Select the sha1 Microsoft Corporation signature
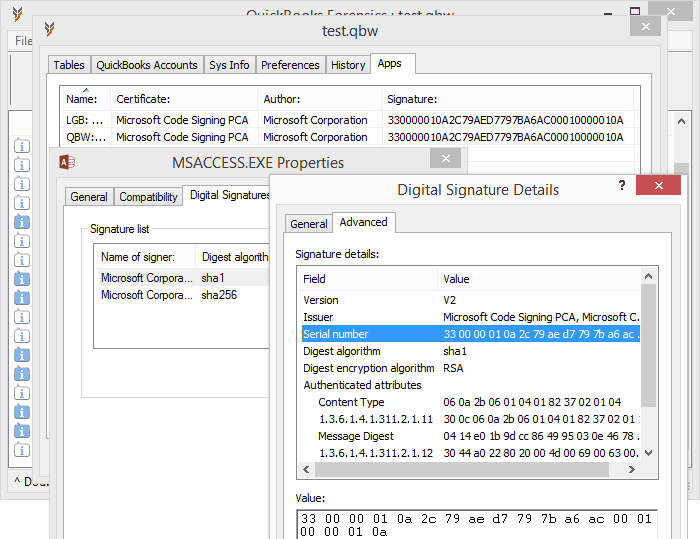The width and height of the screenshot is (700, 539). 182,278
